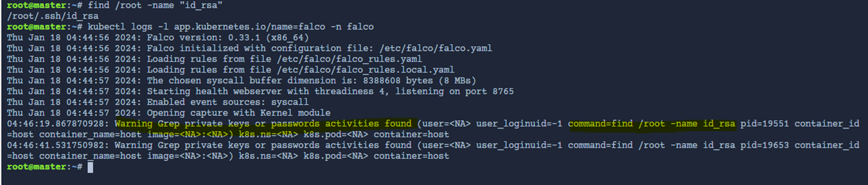Viewport: 868px width, 185px height.
Task: Click the Opening capture with Kernel module line
Action: point(239,113)
